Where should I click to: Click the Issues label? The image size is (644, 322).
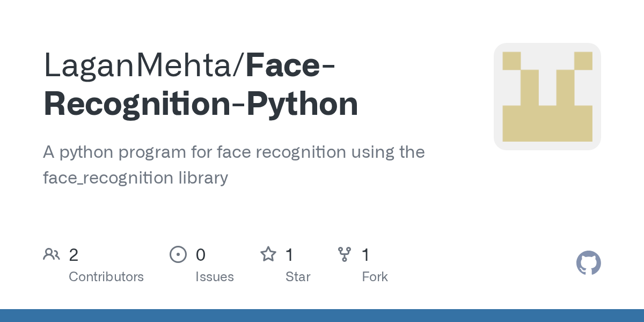[x=215, y=277]
